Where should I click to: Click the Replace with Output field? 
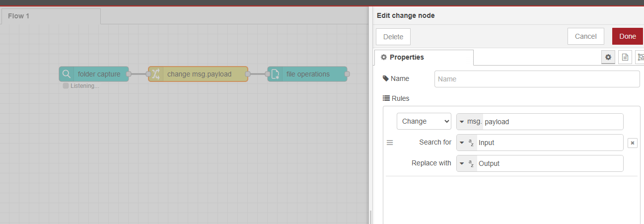click(x=550, y=163)
